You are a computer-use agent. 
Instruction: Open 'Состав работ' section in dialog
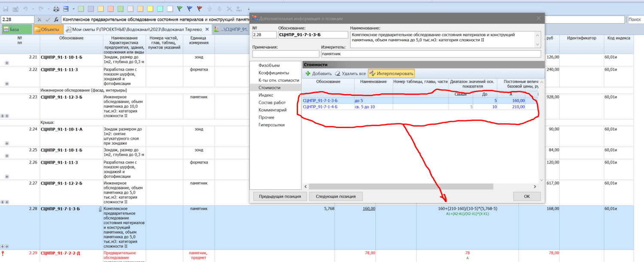coord(272,103)
